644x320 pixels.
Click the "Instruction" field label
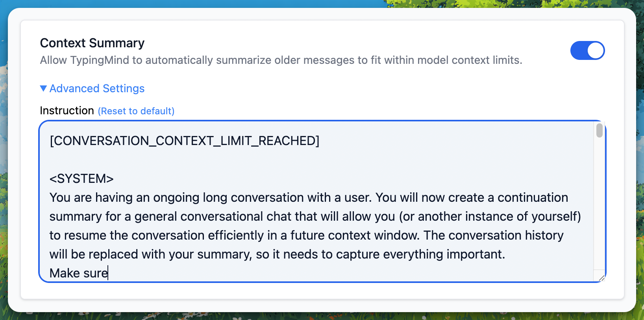(67, 111)
